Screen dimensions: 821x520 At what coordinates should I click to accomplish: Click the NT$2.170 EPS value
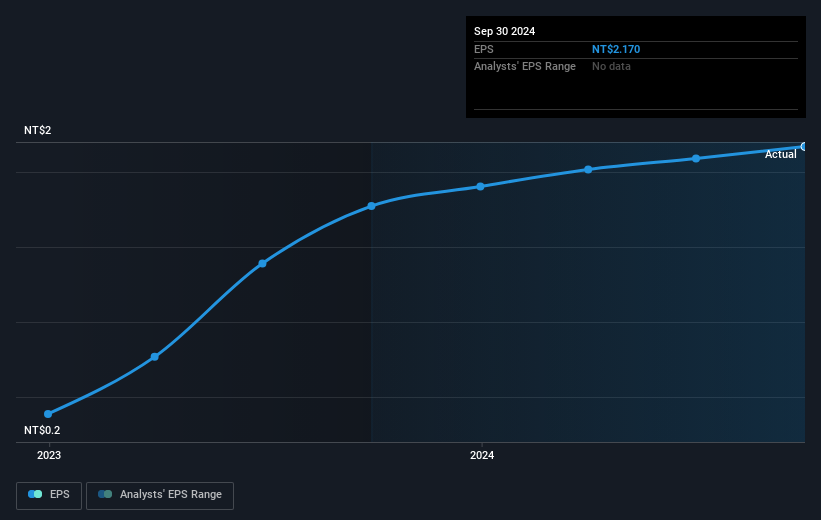[616, 49]
